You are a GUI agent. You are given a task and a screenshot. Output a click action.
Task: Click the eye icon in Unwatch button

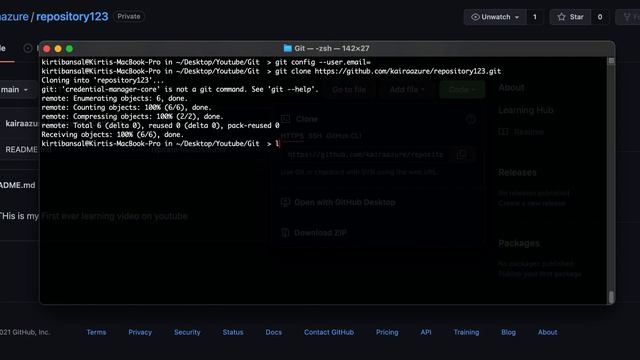(475, 17)
